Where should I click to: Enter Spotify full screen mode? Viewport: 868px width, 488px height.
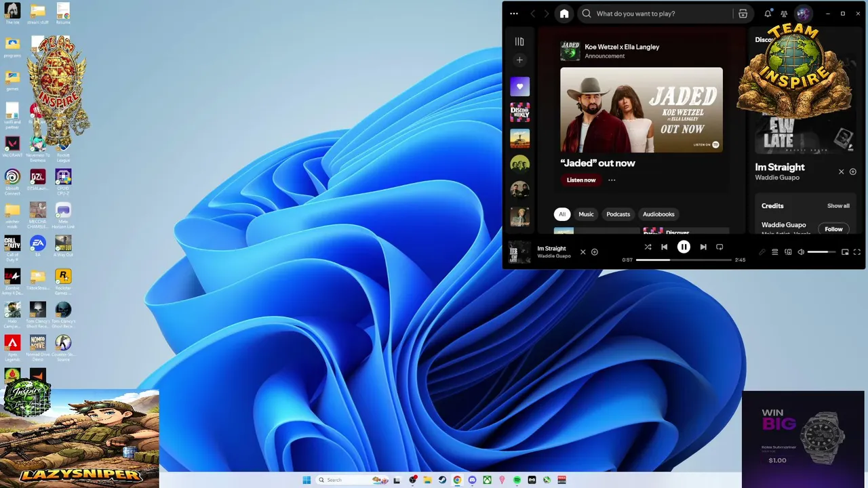857,252
